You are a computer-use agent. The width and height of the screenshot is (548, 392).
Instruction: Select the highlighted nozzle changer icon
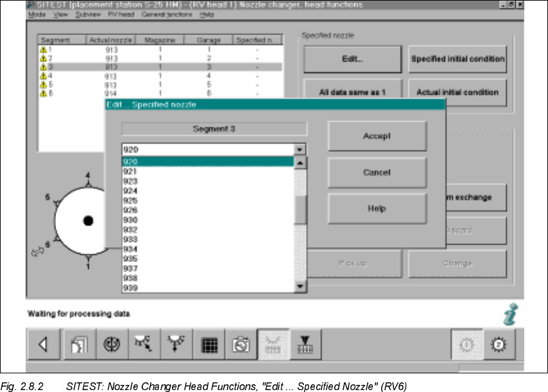pos(273,344)
